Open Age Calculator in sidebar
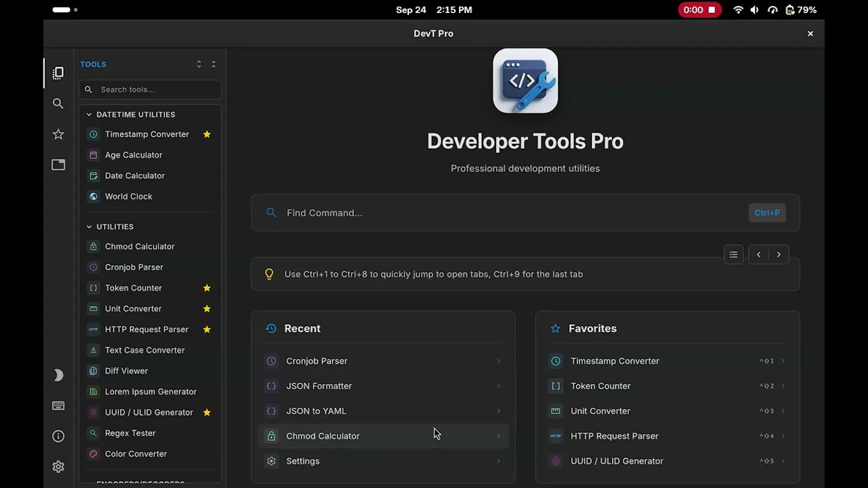The width and height of the screenshot is (868, 488). (150, 155)
